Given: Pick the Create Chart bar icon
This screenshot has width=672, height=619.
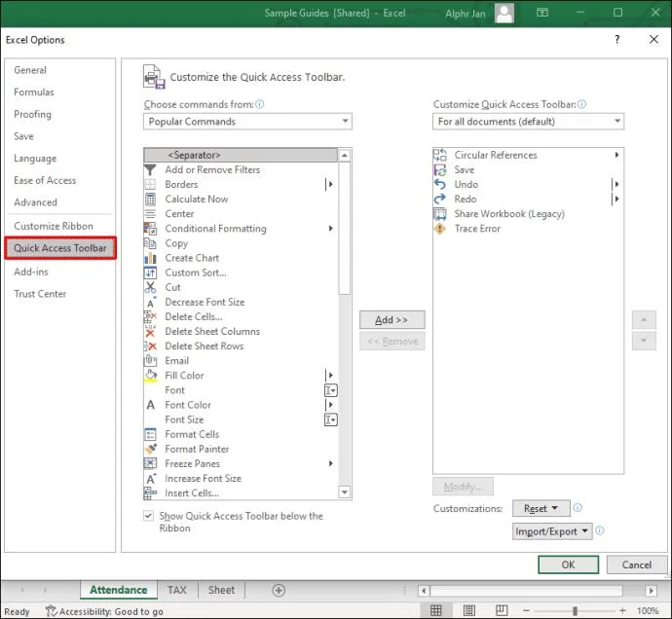Looking at the screenshot, I should (x=150, y=258).
